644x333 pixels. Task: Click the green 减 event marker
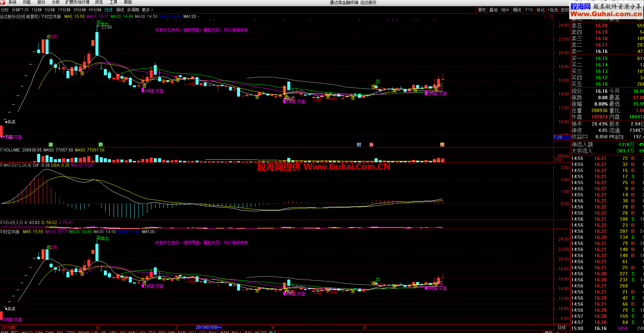(x=51, y=144)
